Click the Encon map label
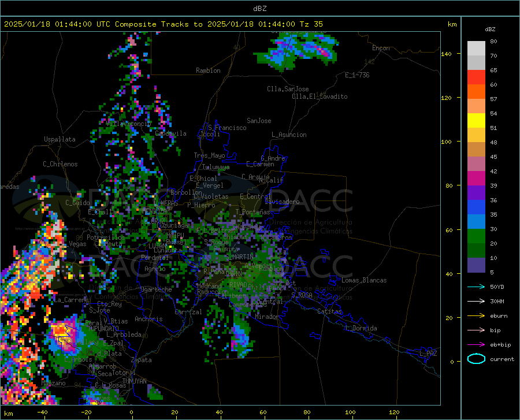520x420 pixels. point(381,48)
